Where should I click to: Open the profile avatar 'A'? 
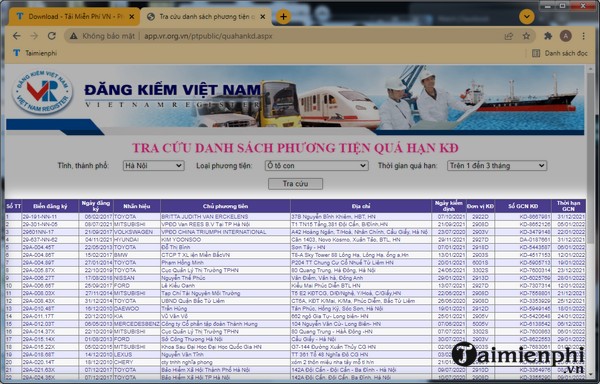pos(566,36)
